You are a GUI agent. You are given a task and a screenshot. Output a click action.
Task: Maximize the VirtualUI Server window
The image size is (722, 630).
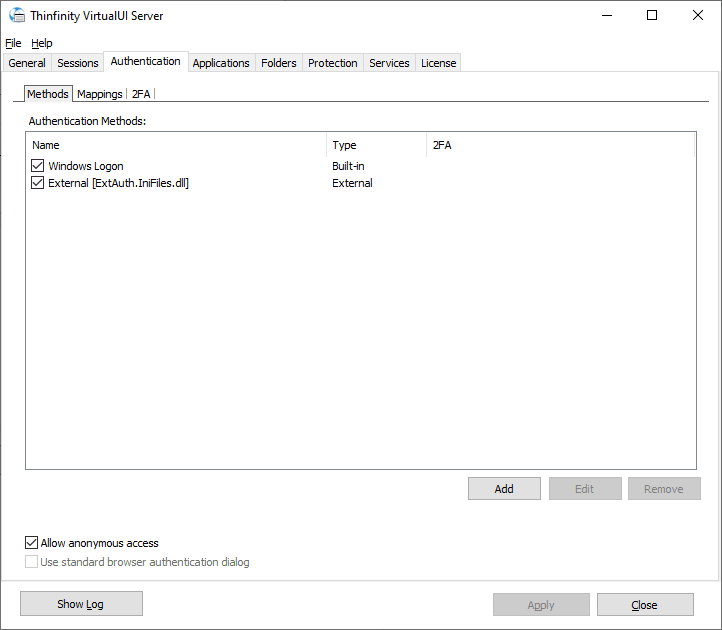[652, 15]
